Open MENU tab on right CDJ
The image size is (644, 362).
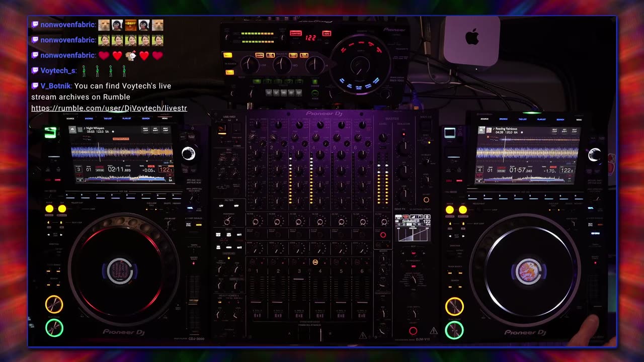[x=579, y=120]
